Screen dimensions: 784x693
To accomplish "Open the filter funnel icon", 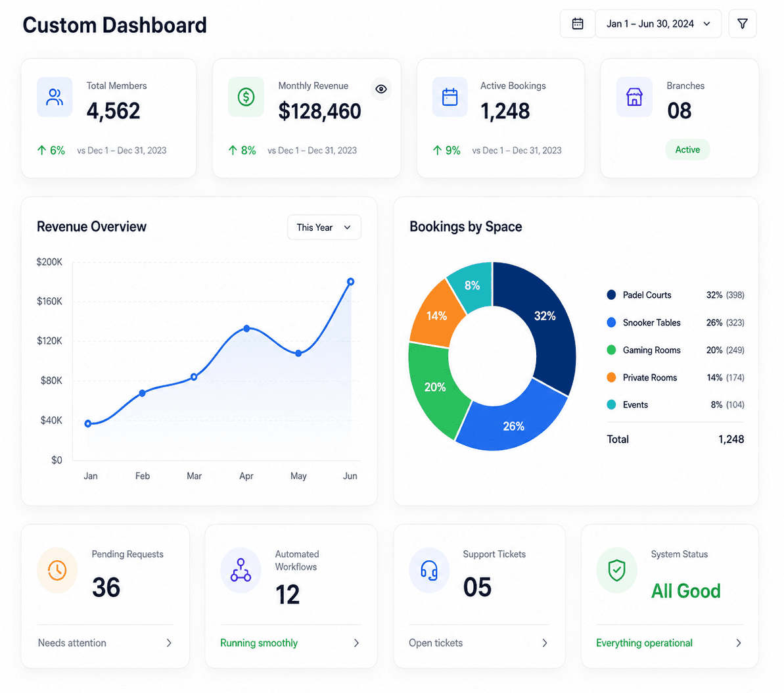I will tap(743, 24).
